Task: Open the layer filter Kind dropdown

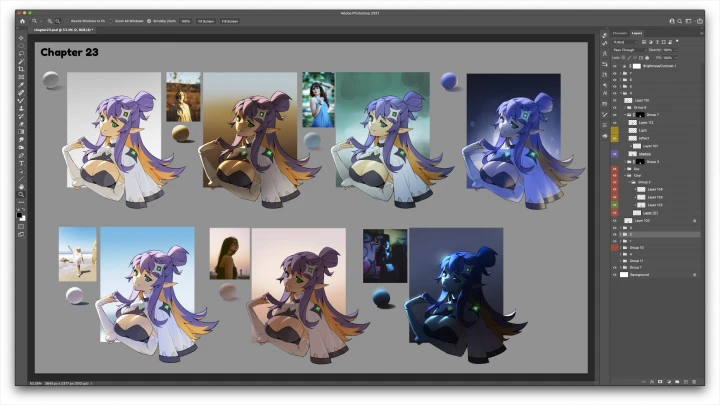Action: [x=625, y=42]
